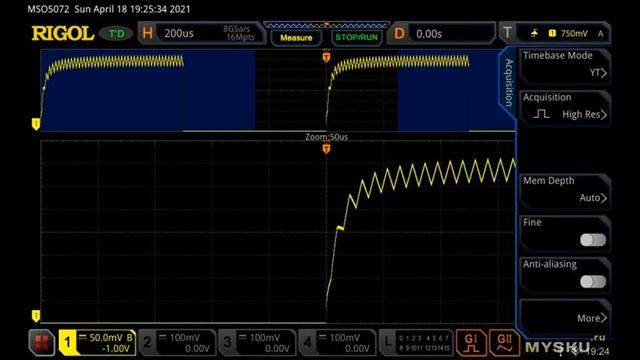Image resolution: width=640 pixels, height=360 pixels.
Task: Tap the rising edge trigger icon
Action: coord(534,33)
